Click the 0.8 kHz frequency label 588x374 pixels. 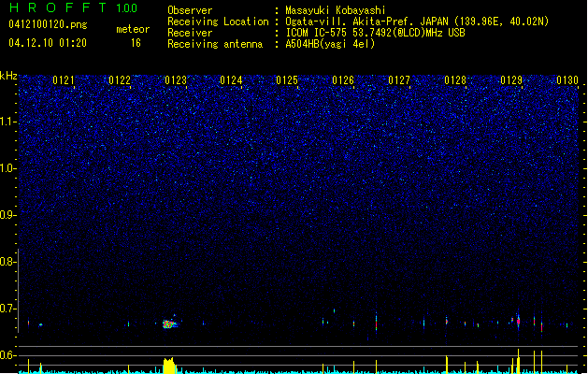point(7,262)
